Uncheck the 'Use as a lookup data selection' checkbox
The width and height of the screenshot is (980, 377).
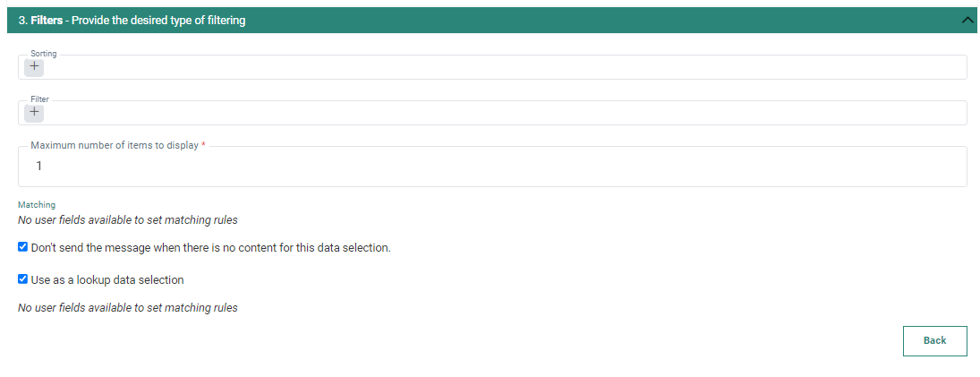pyautogui.click(x=23, y=279)
